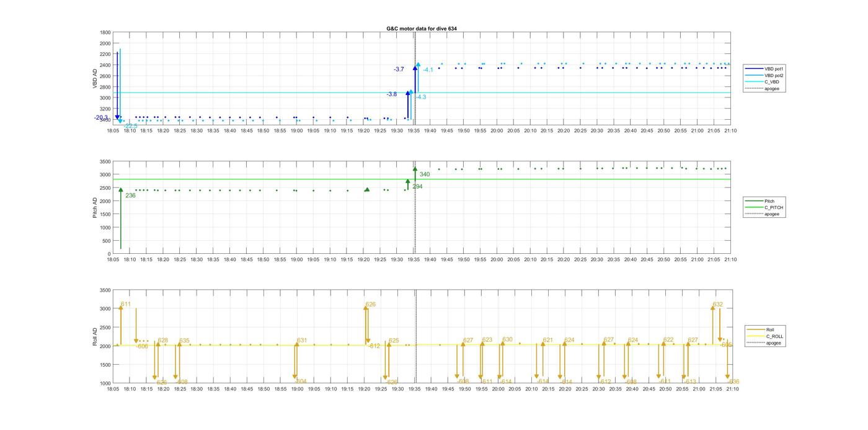The height and width of the screenshot is (430, 868).
Task: Click the -604 roll annotation
Action: (x=300, y=382)
